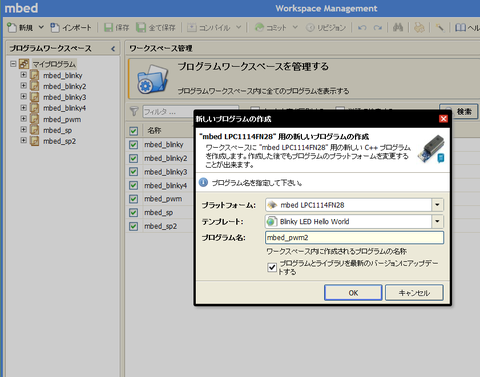Uncheck mbed_sp in the program list
The image size is (480, 377).
click(134, 213)
